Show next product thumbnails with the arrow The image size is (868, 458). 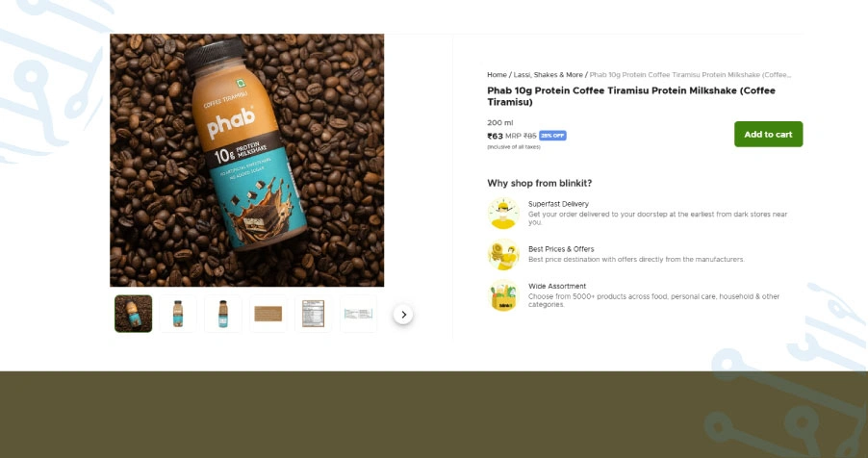[403, 315]
